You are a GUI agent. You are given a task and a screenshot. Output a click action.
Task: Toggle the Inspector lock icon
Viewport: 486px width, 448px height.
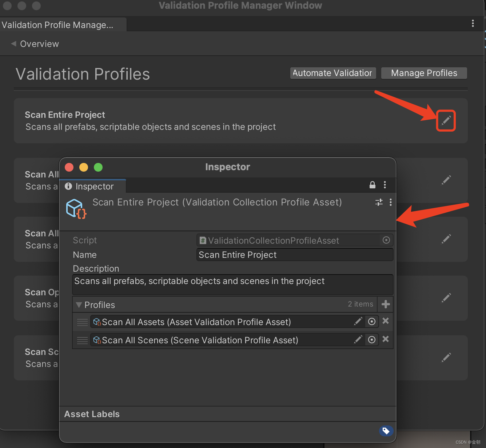pyautogui.click(x=373, y=185)
